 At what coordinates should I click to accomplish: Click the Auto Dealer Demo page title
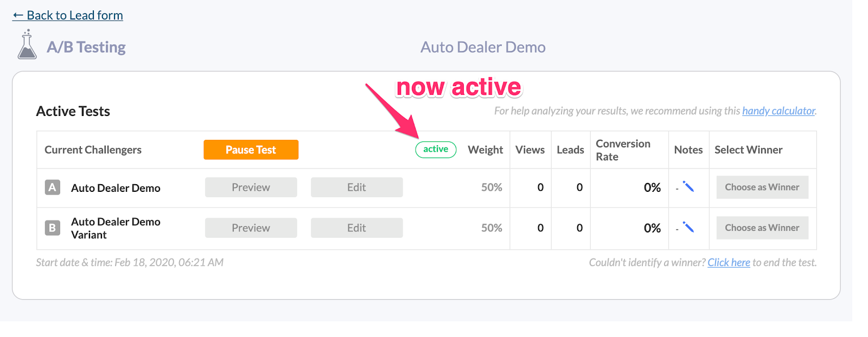tap(483, 47)
